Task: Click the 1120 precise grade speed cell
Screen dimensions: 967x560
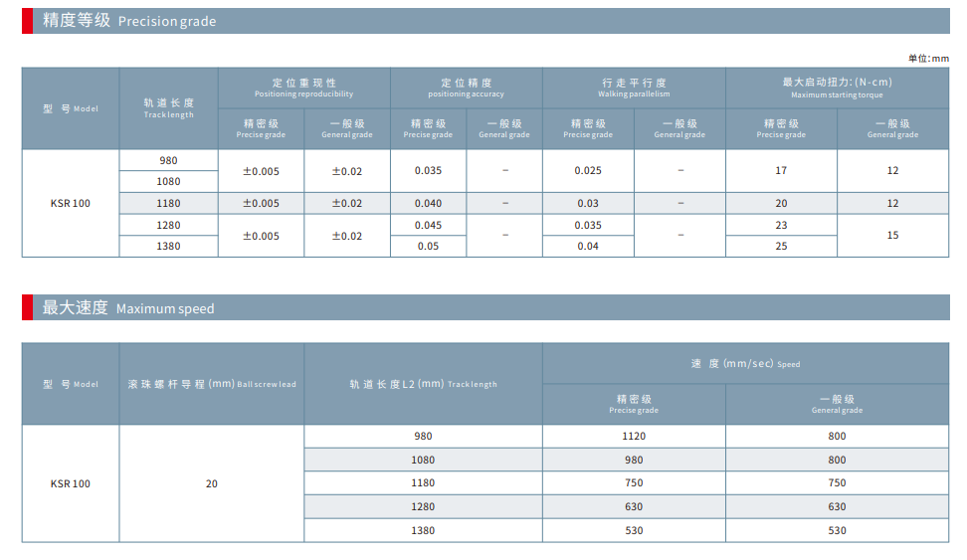Action: pyautogui.click(x=634, y=437)
